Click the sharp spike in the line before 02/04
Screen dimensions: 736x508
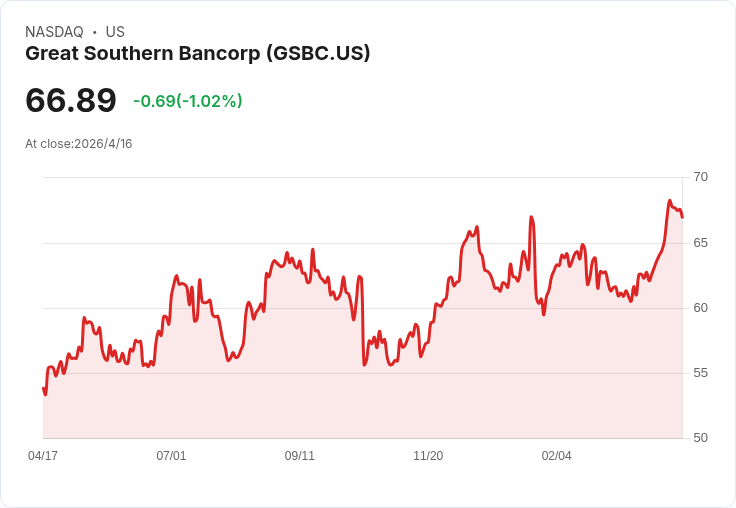click(x=531, y=217)
